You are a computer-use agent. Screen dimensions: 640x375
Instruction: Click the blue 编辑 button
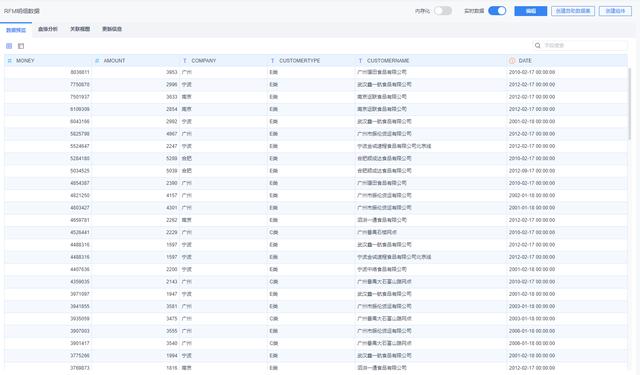531,11
